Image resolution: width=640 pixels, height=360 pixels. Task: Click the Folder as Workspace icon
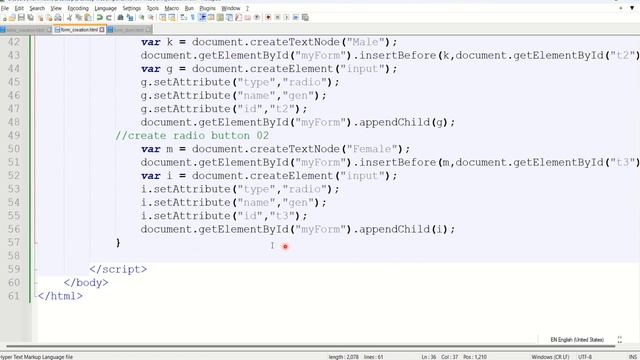(248, 18)
